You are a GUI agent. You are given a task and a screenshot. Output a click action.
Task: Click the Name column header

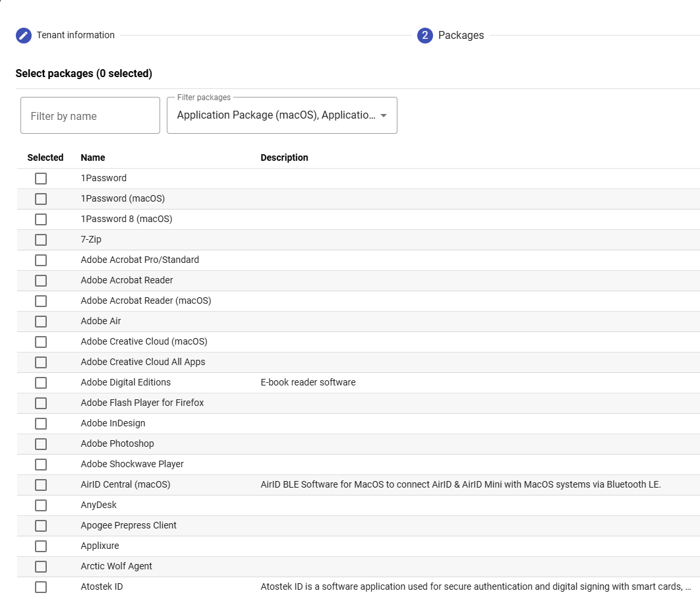tap(93, 157)
